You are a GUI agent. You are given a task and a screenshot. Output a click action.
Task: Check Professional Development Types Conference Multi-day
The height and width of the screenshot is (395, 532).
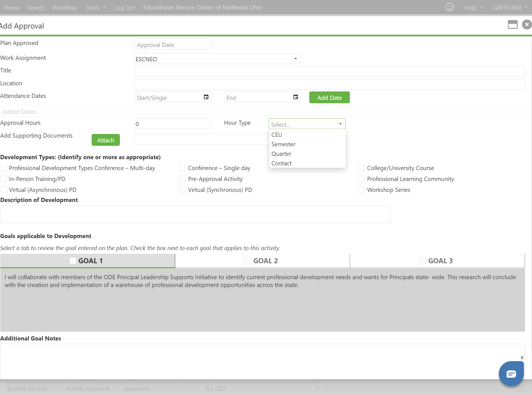pyautogui.click(x=4, y=168)
